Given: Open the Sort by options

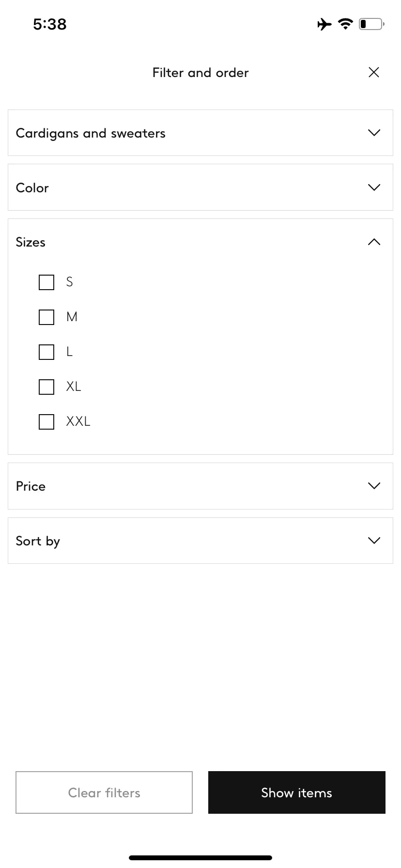Looking at the screenshot, I should click(200, 541).
